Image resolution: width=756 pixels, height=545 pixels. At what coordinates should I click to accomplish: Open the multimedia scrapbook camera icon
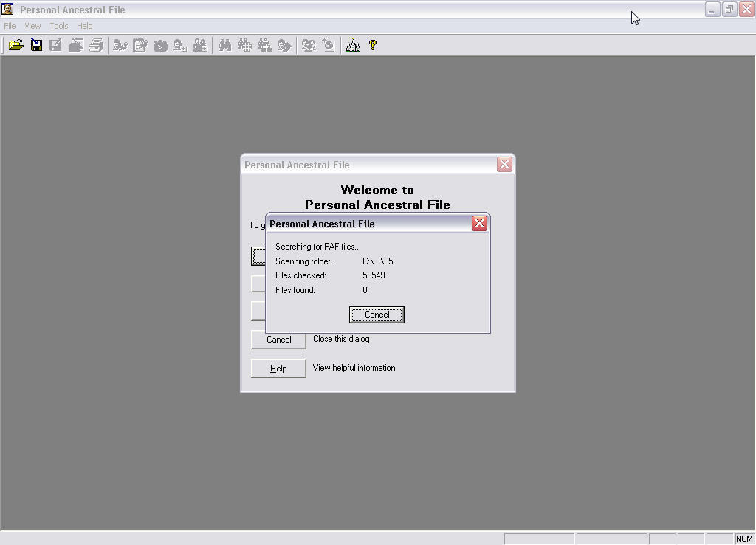[x=161, y=45]
